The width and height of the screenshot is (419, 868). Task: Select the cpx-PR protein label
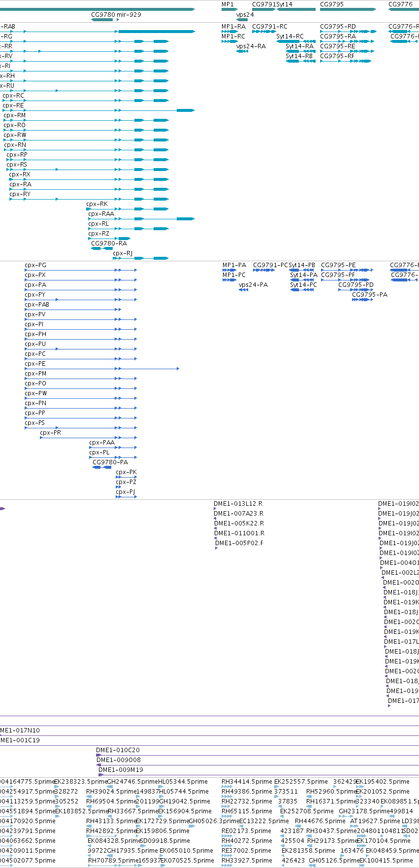coord(51,433)
